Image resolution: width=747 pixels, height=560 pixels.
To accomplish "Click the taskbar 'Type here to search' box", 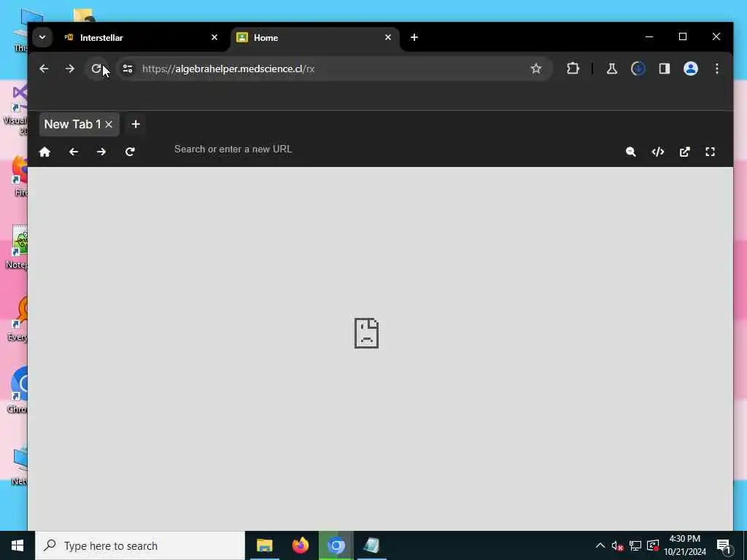I will (x=140, y=545).
